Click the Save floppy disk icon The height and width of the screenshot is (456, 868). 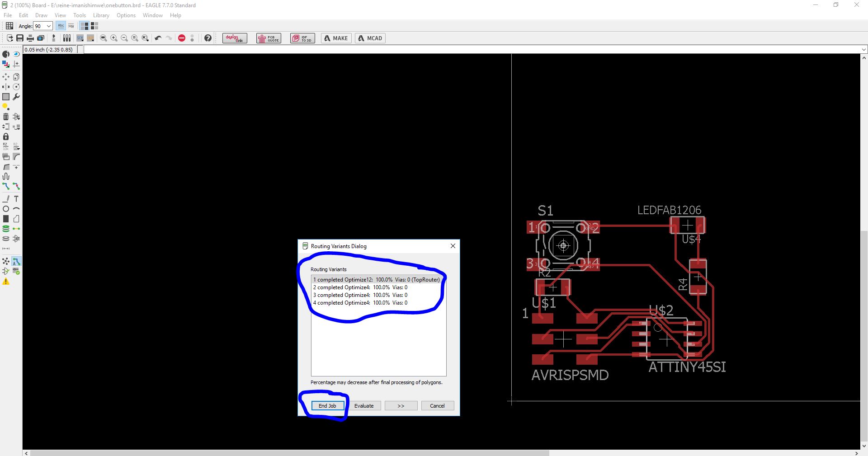click(20, 38)
